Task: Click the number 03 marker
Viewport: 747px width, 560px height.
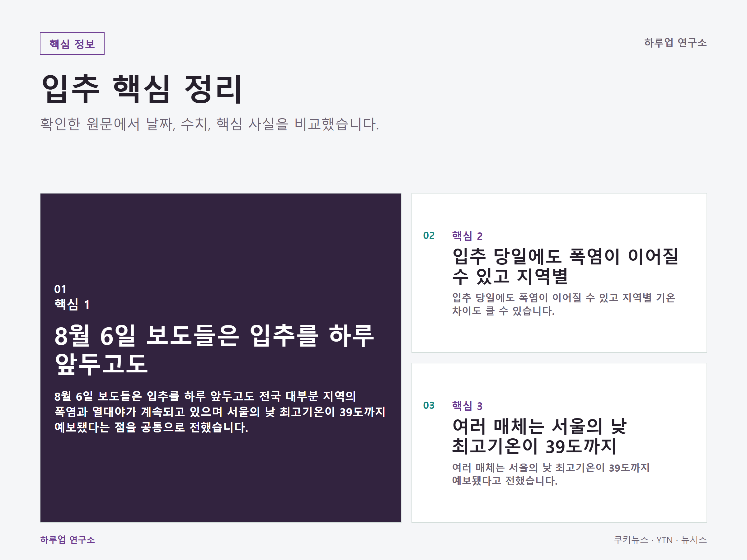Action: pos(429,405)
